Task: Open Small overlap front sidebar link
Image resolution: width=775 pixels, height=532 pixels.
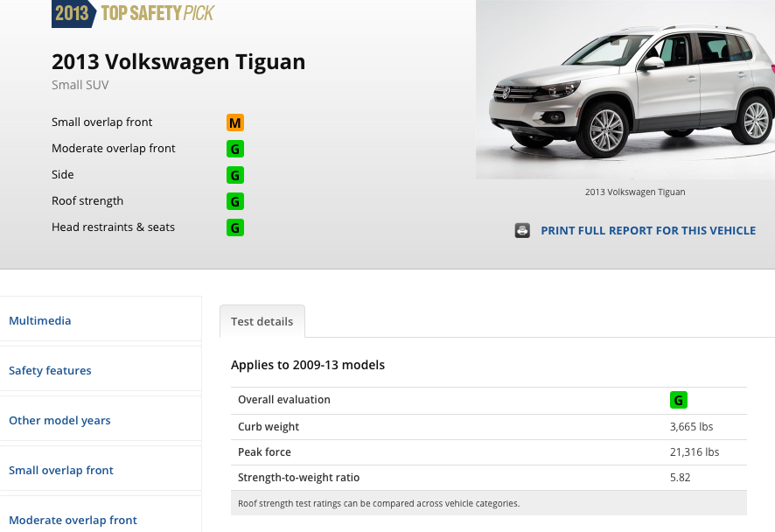Action: click(x=61, y=470)
